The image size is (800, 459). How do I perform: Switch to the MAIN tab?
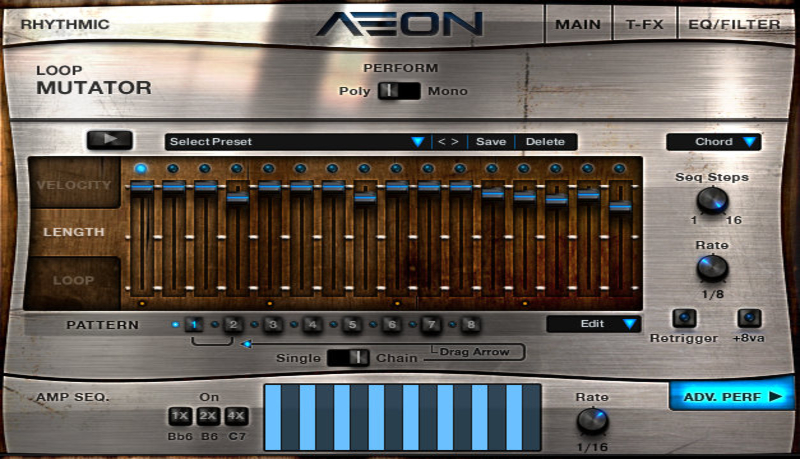578,24
